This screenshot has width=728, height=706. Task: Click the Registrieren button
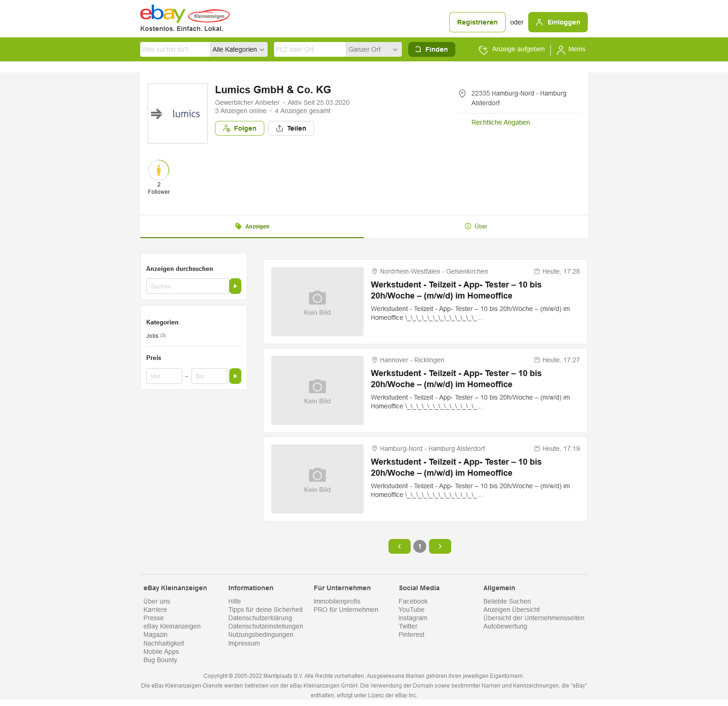[477, 22]
